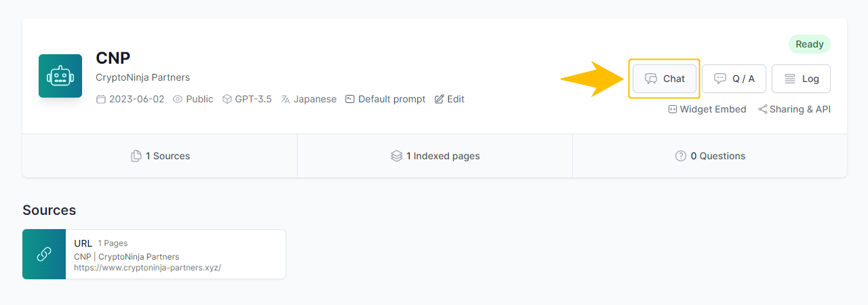868x305 pixels.
Task: Click the calendar icon beside 2023-06-02
Action: pos(101,99)
